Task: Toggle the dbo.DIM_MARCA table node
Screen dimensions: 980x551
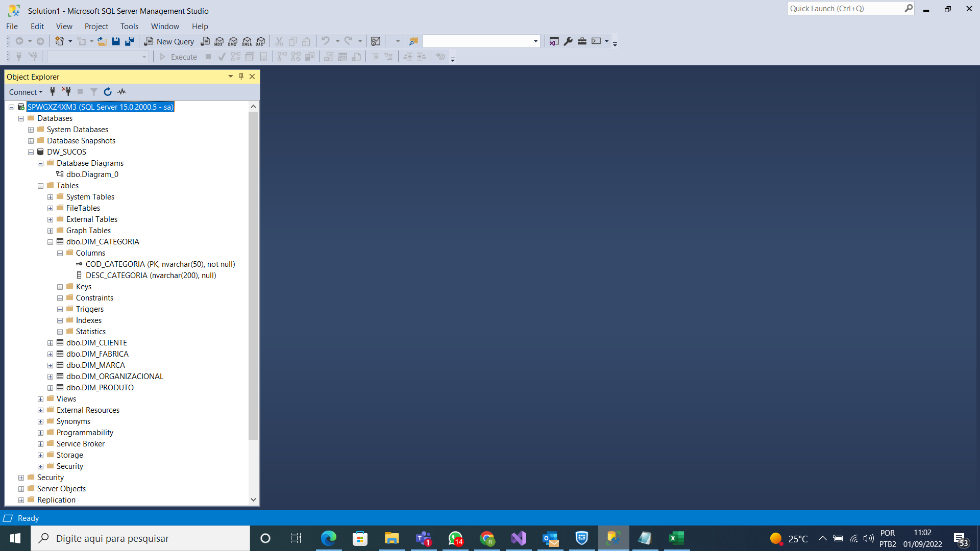Action: tap(51, 365)
